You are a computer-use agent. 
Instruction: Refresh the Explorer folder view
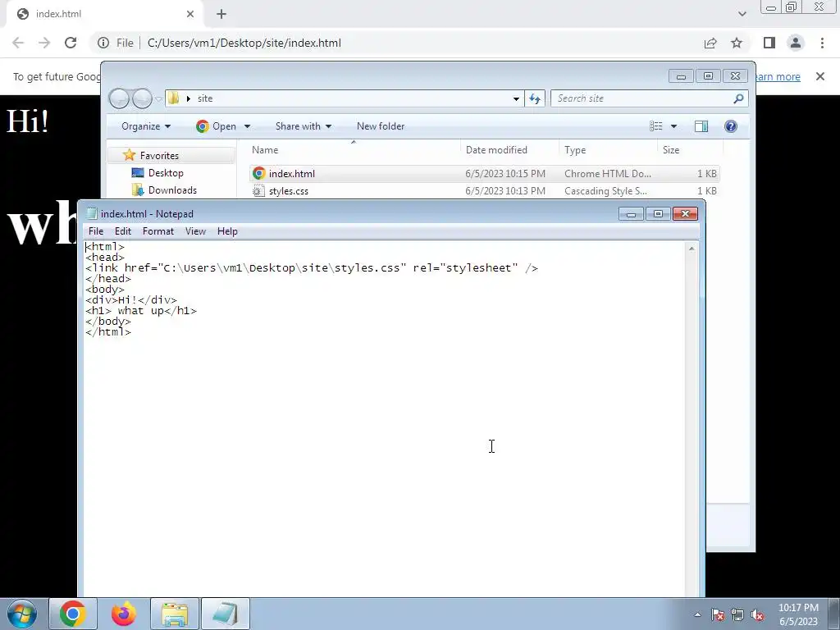point(535,98)
